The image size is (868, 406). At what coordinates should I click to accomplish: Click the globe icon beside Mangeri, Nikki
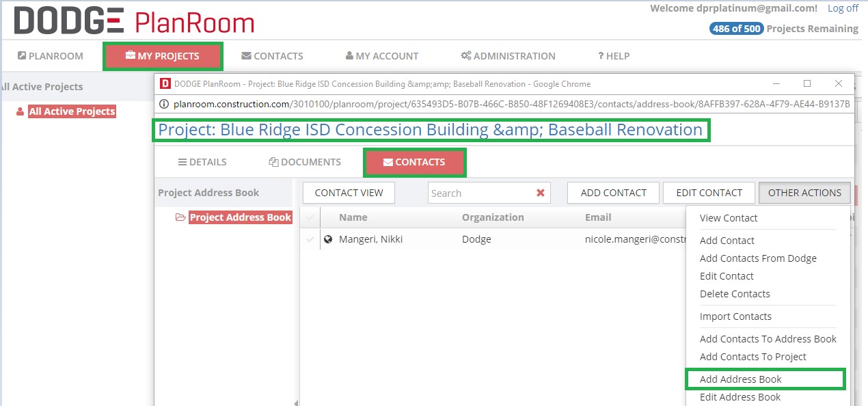[x=328, y=239]
